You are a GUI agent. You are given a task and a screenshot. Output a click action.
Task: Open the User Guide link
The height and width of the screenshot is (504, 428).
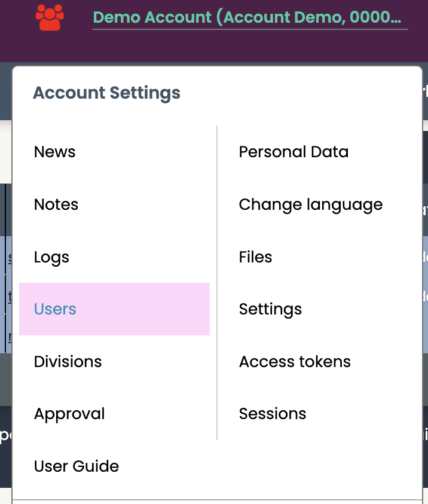tap(77, 466)
